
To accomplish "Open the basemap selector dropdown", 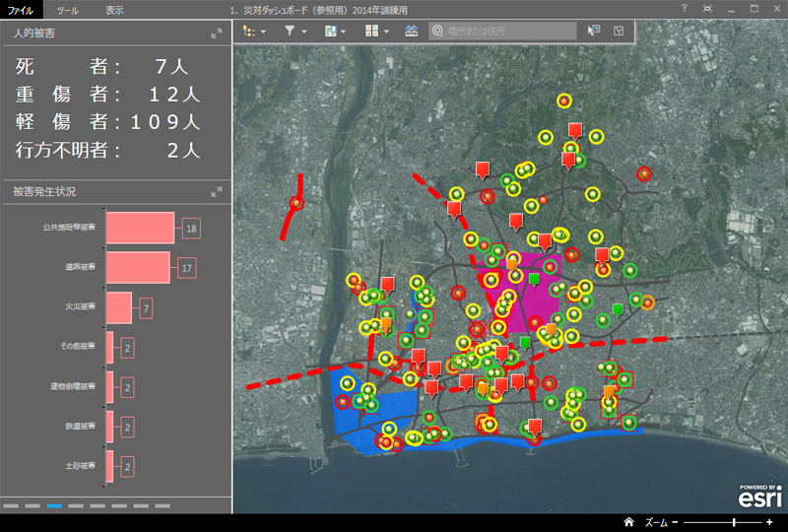I will point(336,31).
